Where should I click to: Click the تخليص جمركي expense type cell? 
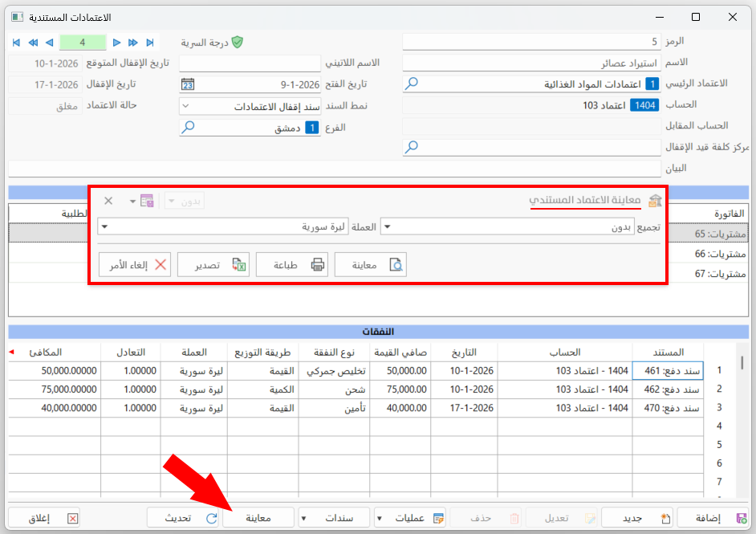click(x=334, y=370)
